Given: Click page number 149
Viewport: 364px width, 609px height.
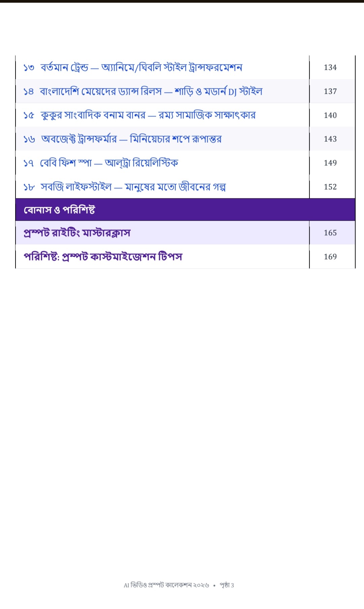Looking at the screenshot, I should tap(330, 163).
